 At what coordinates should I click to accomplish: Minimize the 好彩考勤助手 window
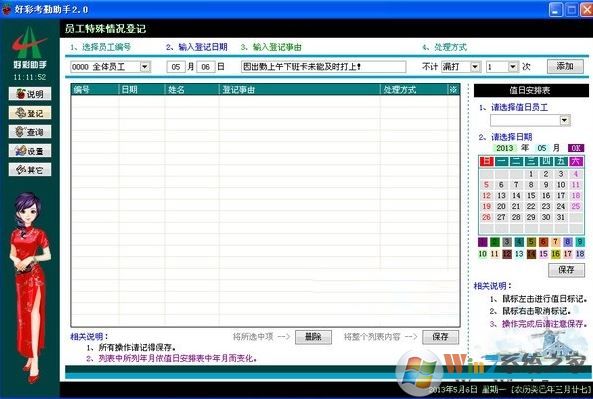coord(556,9)
